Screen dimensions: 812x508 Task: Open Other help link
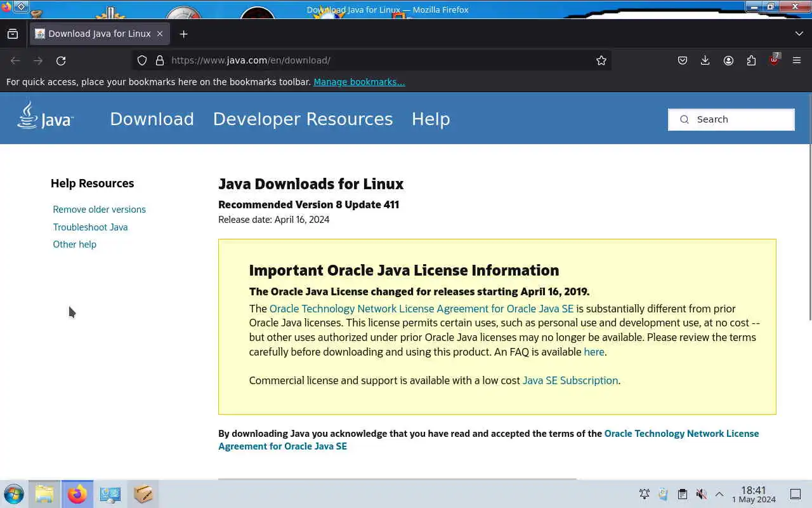click(x=74, y=244)
